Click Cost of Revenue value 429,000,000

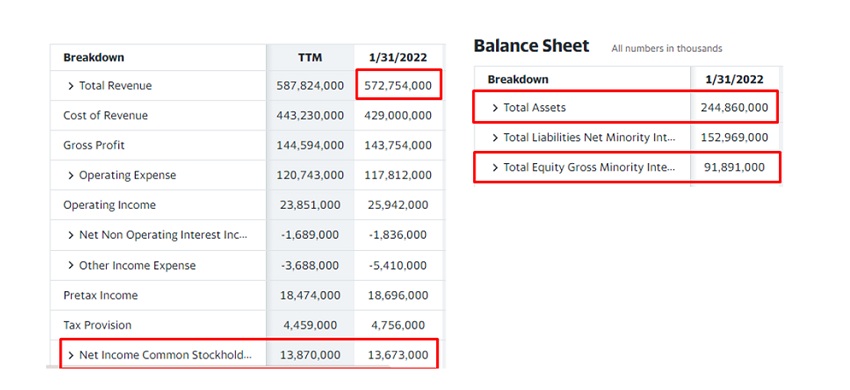398,116
